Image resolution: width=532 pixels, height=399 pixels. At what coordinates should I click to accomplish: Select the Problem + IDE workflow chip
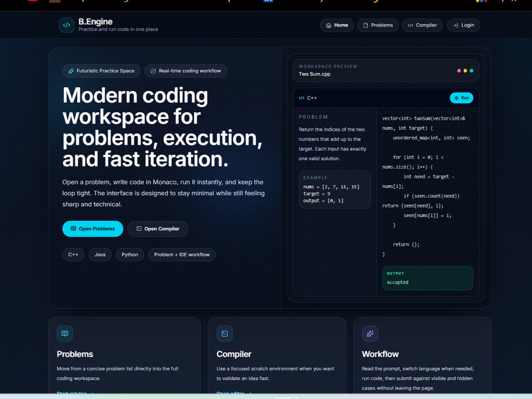[x=182, y=254]
